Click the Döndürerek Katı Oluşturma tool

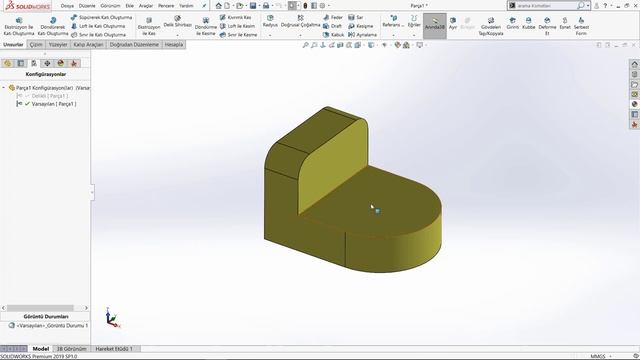53,27
